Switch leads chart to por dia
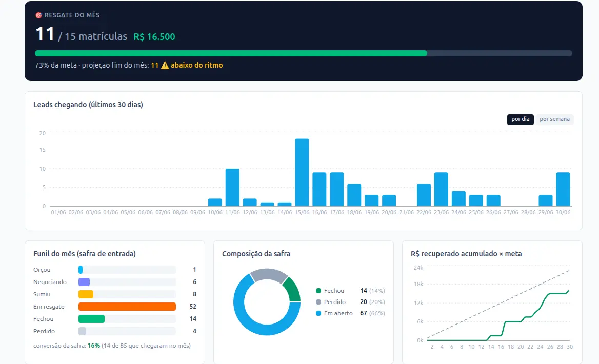The width and height of the screenshot is (599, 364). (521, 119)
